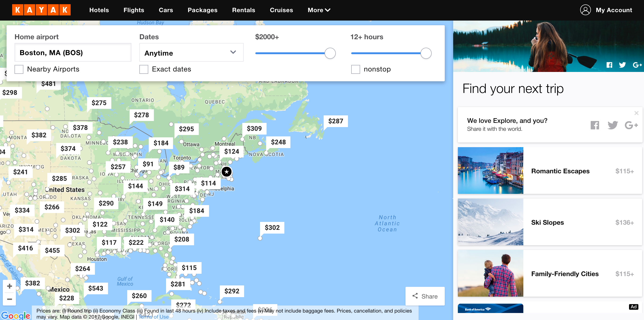Screen dimensions: 644x320
Task: Go to the Cruises section
Action: pyautogui.click(x=281, y=10)
